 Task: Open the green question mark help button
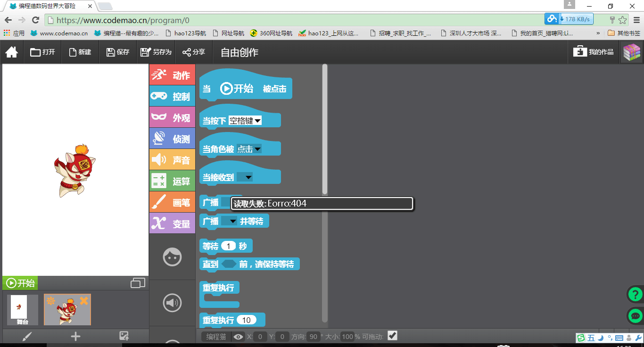(x=635, y=294)
